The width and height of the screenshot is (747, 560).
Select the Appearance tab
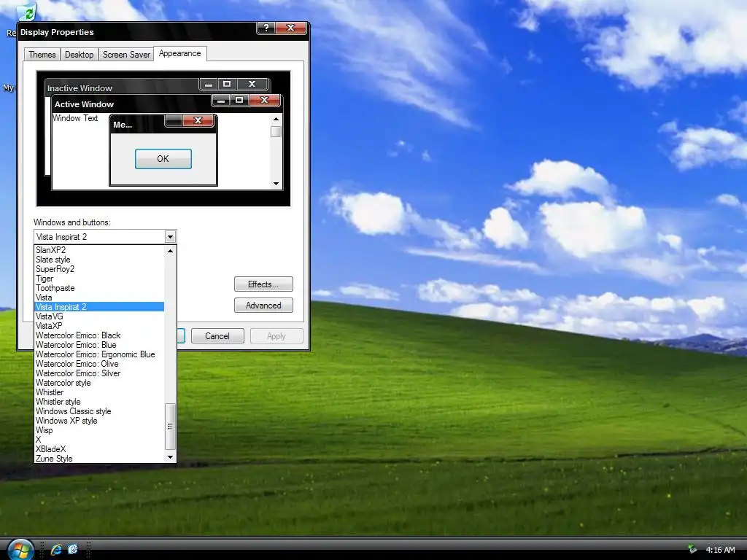tap(179, 53)
